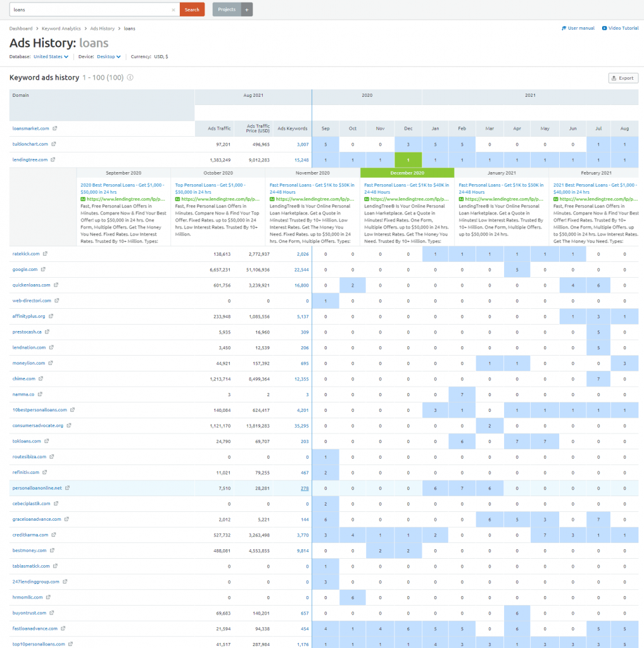Open loansmarket.com external link icon
Viewport: 644px width, 648px height.
[x=54, y=128]
